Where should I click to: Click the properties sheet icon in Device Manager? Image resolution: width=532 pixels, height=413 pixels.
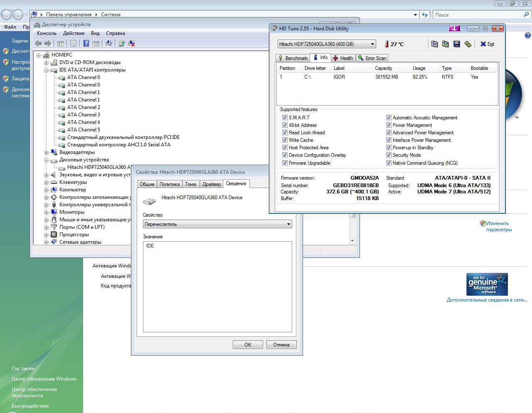coord(73,43)
